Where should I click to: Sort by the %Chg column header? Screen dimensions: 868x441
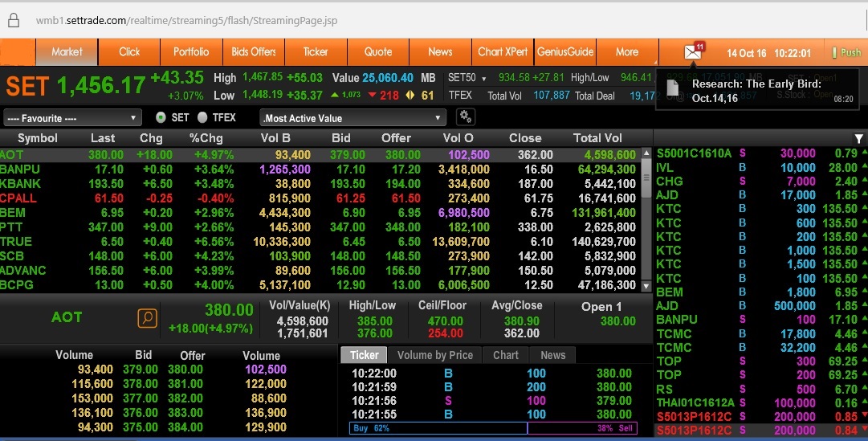click(206, 138)
